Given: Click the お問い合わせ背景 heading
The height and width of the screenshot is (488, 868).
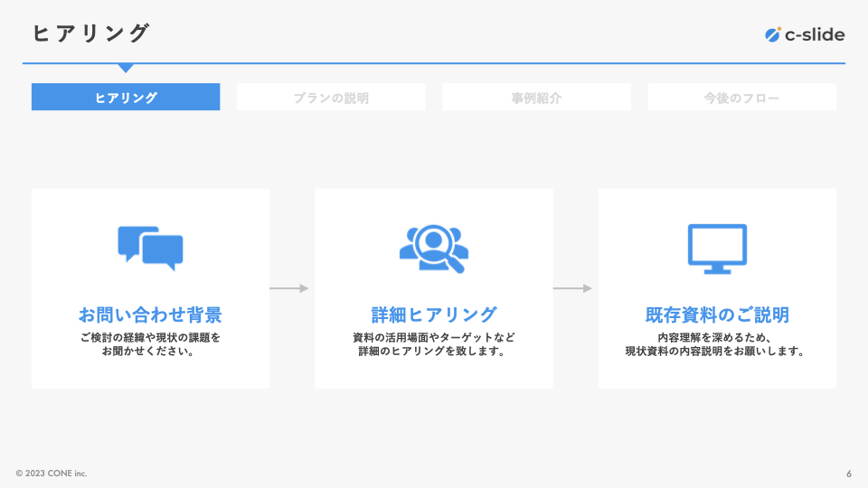Looking at the screenshot, I should pos(150,314).
